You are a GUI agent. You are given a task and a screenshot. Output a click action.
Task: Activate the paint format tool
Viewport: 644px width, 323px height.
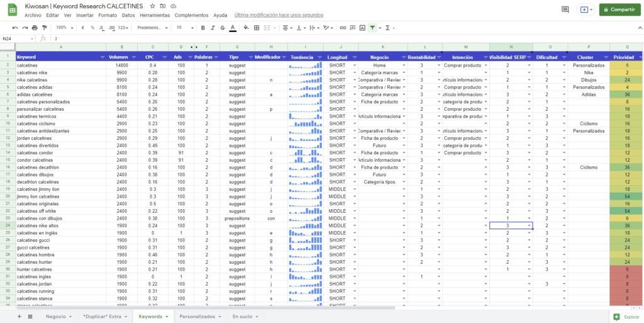tap(45, 28)
